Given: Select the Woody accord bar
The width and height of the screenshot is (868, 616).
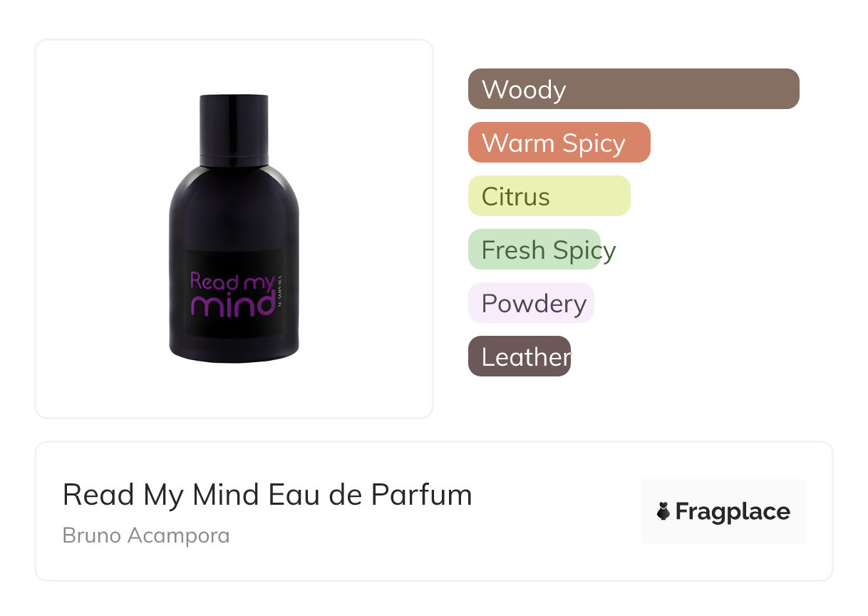Looking at the screenshot, I should [x=634, y=89].
